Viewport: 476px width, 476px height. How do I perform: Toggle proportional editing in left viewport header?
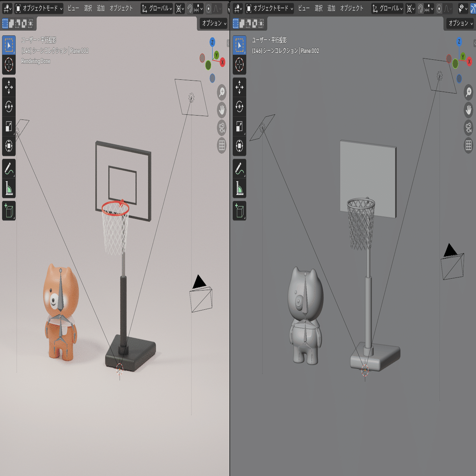click(x=209, y=8)
